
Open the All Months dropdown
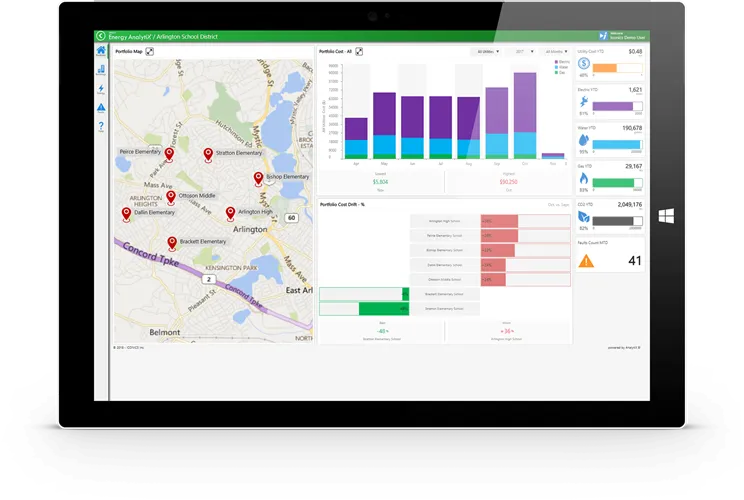pos(556,51)
